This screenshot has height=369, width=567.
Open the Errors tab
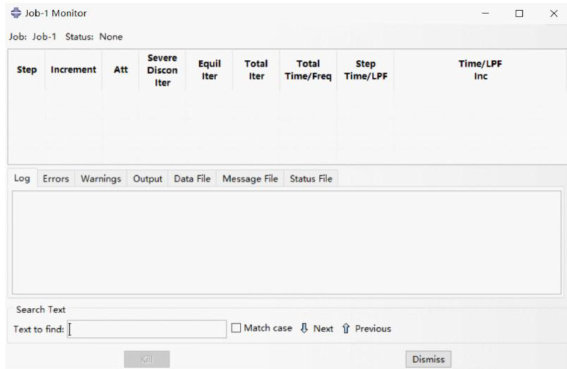coord(56,178)
